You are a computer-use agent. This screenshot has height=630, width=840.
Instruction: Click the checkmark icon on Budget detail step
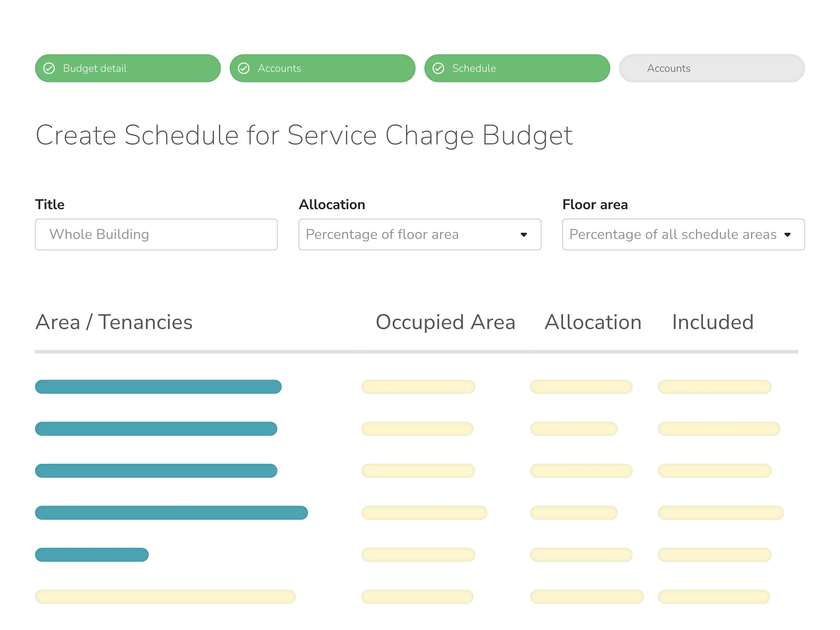pyautogui.click(x=49, y=68)
